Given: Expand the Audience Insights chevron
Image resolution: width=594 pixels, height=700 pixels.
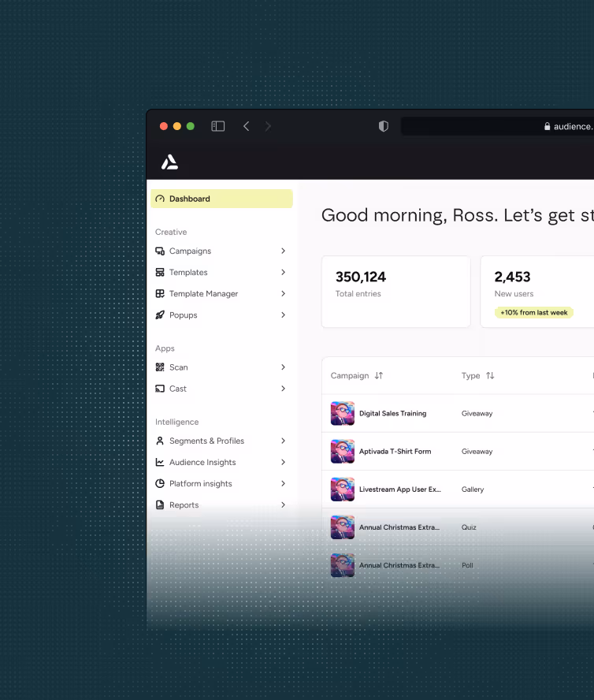Looking at the screenshot, I should click(x=284, y=463).
